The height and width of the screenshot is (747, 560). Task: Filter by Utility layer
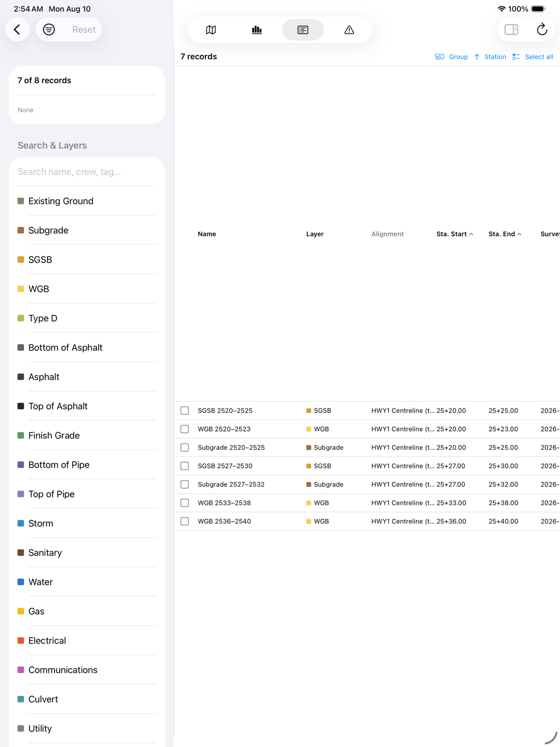[87, 729]
